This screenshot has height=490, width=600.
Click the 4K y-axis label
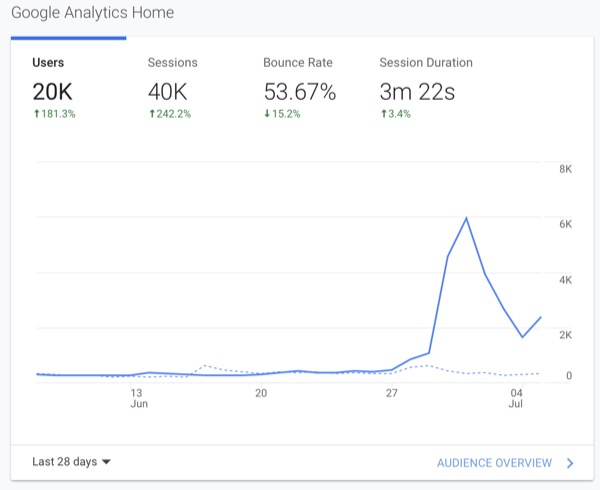click(566, 280)
